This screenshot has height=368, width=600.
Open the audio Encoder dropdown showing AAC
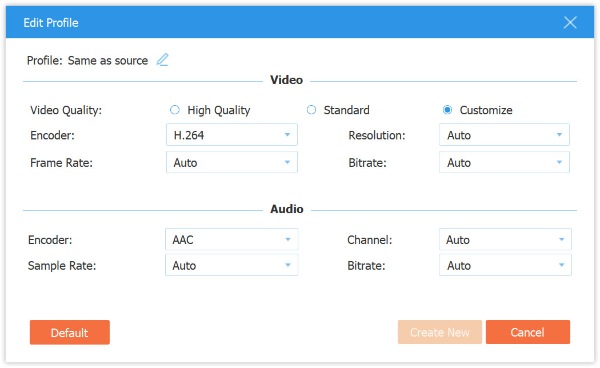click(x=232, y=239)
